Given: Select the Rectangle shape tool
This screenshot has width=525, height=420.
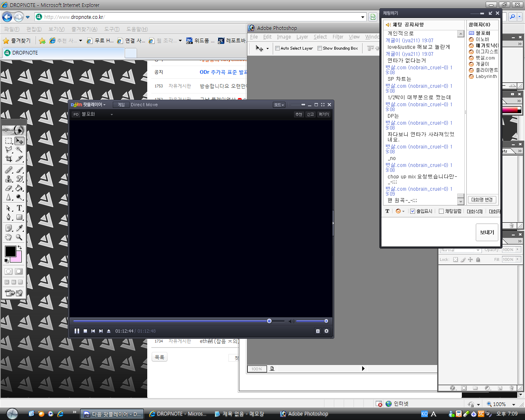Looking at the screenshot, I should (19, 217).
